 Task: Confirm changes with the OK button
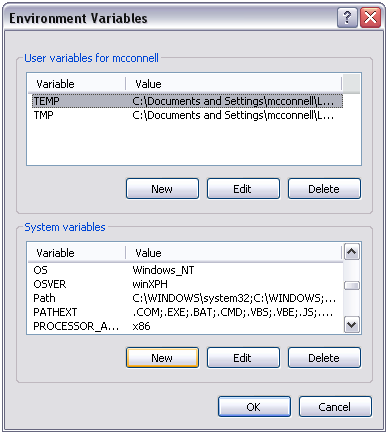[x=254, y=407]
